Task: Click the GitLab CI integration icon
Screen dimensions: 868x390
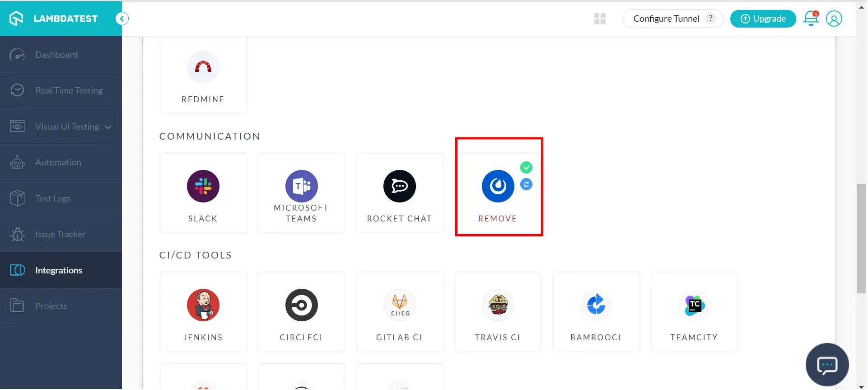Action: (399, 305)
